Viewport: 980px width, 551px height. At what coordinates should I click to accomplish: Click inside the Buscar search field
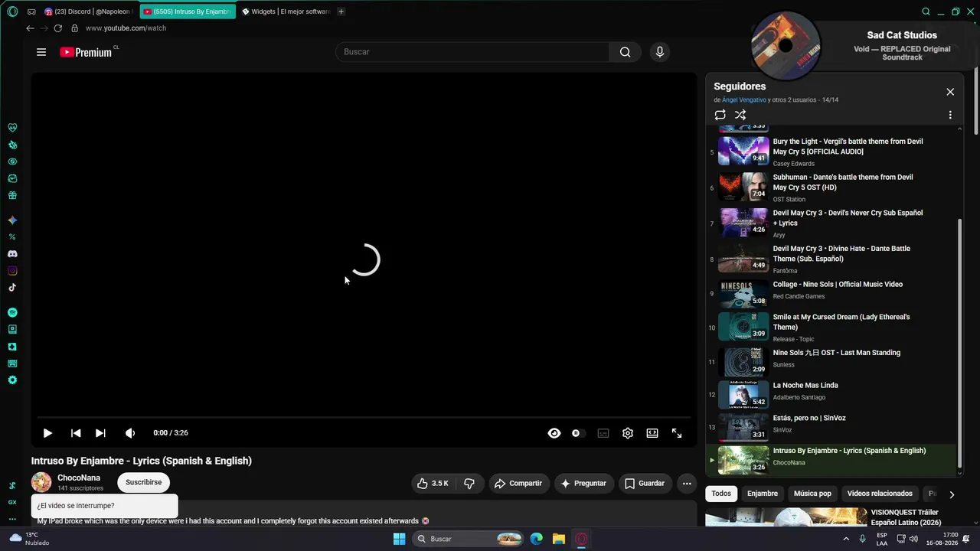pyautogui.click(x=472, y=52)
